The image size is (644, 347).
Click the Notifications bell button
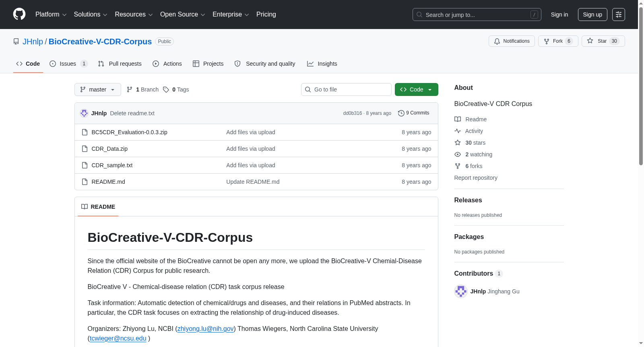[x=512, y=41]
